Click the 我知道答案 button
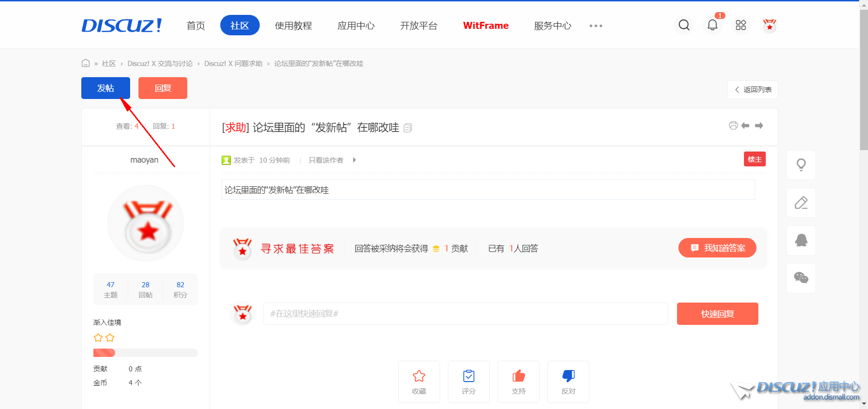 (x=717, y=248)
